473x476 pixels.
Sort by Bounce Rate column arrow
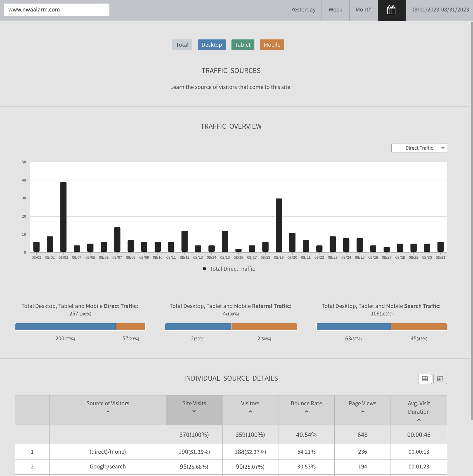point(307,412)
